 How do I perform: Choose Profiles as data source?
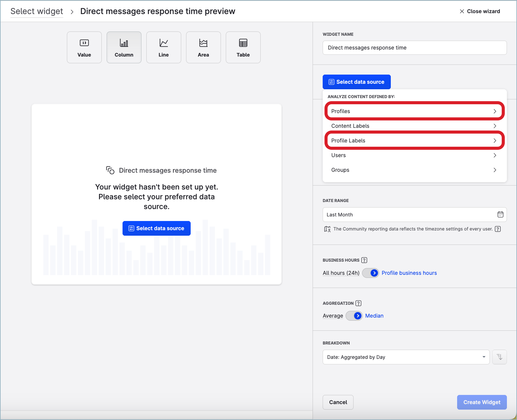pos(414,111)
